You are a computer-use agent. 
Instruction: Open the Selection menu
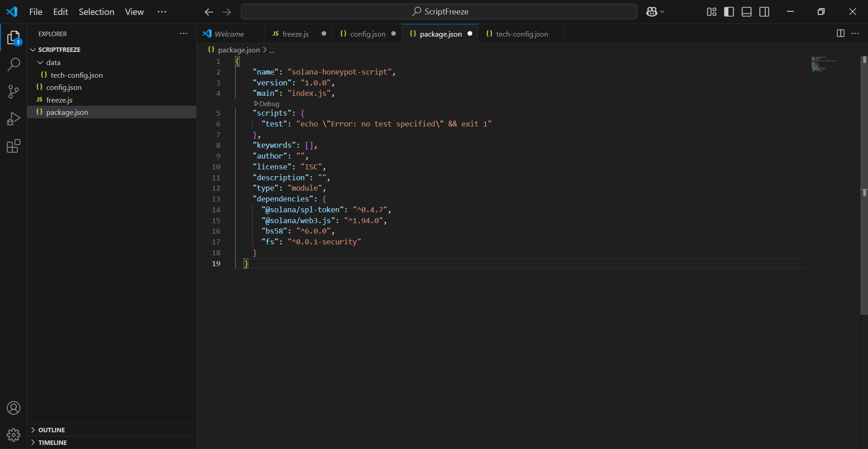point(96,12)
